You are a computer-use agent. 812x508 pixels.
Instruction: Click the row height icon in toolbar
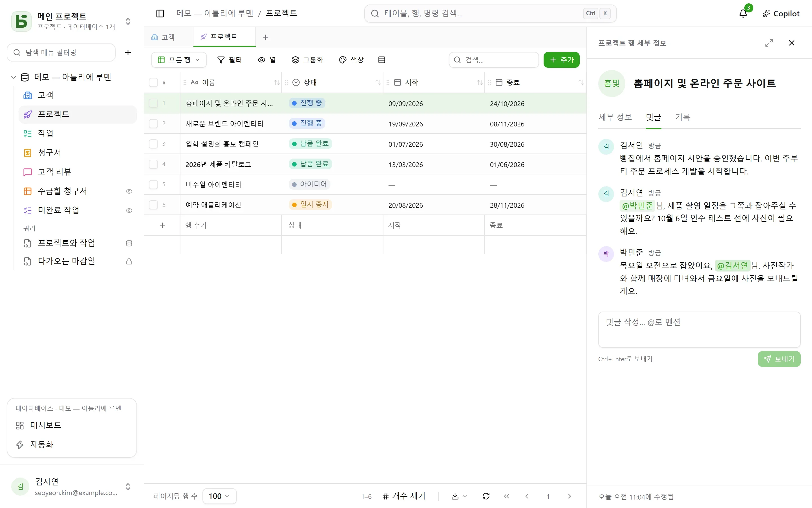381,60
